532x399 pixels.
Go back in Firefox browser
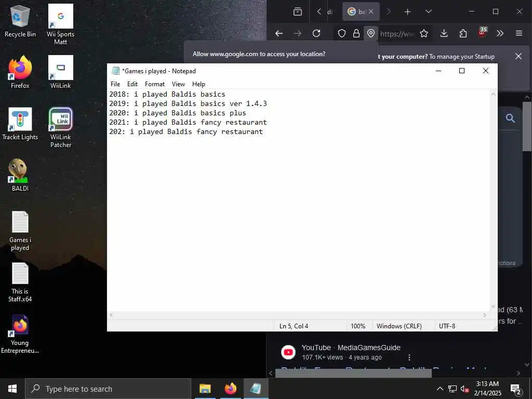[x=279, y=33]
